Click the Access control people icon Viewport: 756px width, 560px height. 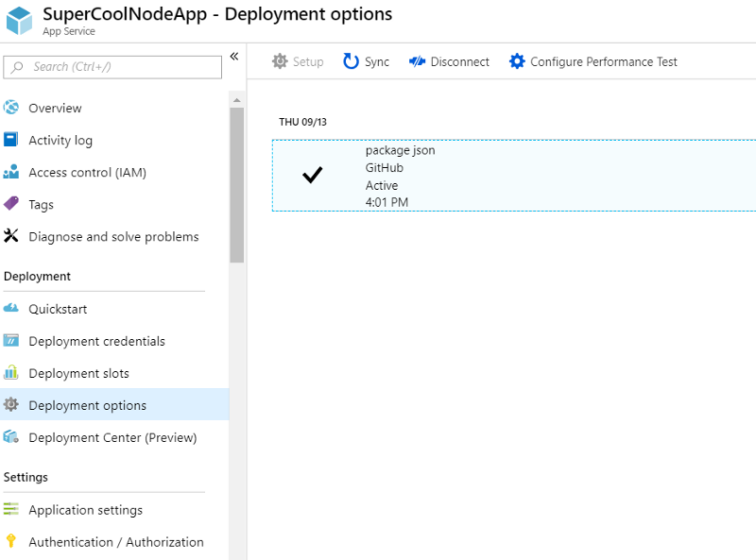[x=10, y=172]
